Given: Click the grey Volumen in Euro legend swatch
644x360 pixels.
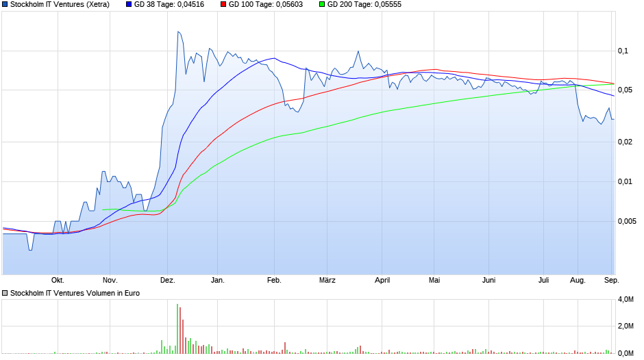Looking at the screenshot, I should pos(5,293).
